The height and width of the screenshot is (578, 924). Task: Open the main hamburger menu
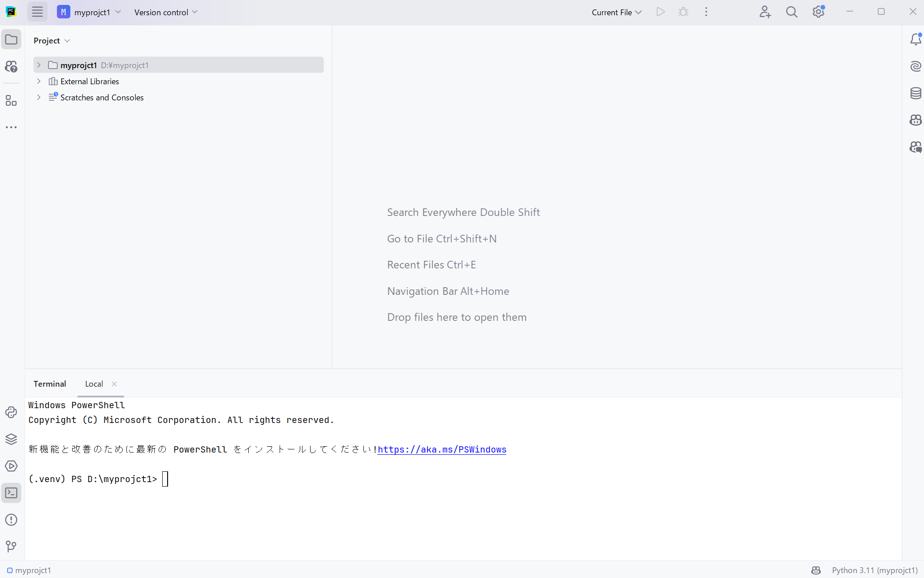(x=37, y=12)
